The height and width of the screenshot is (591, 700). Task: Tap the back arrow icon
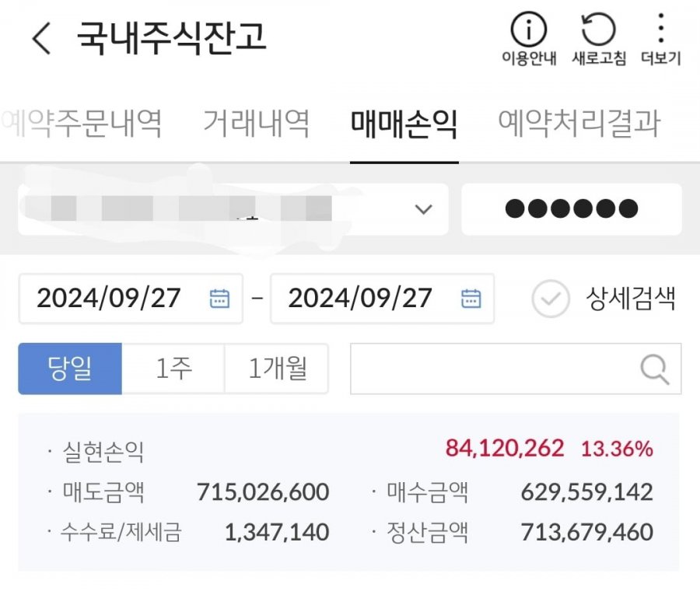pos(41,38)
